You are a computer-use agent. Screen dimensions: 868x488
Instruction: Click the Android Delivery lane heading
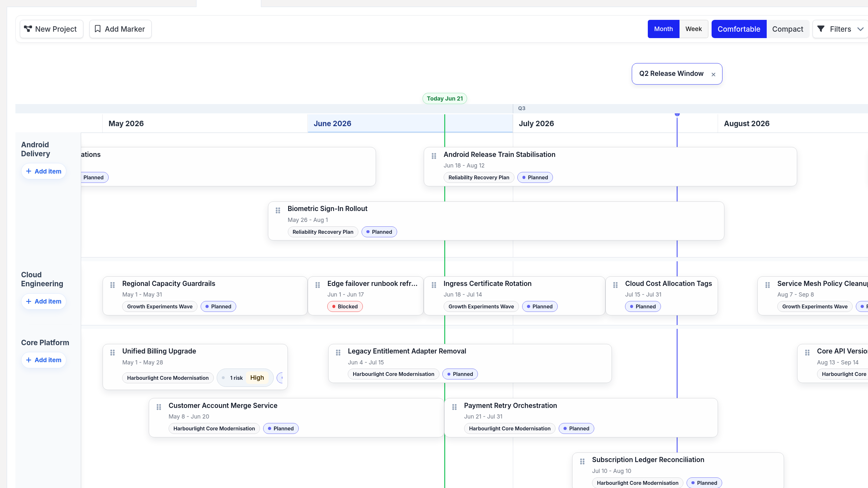click(35, 149)
